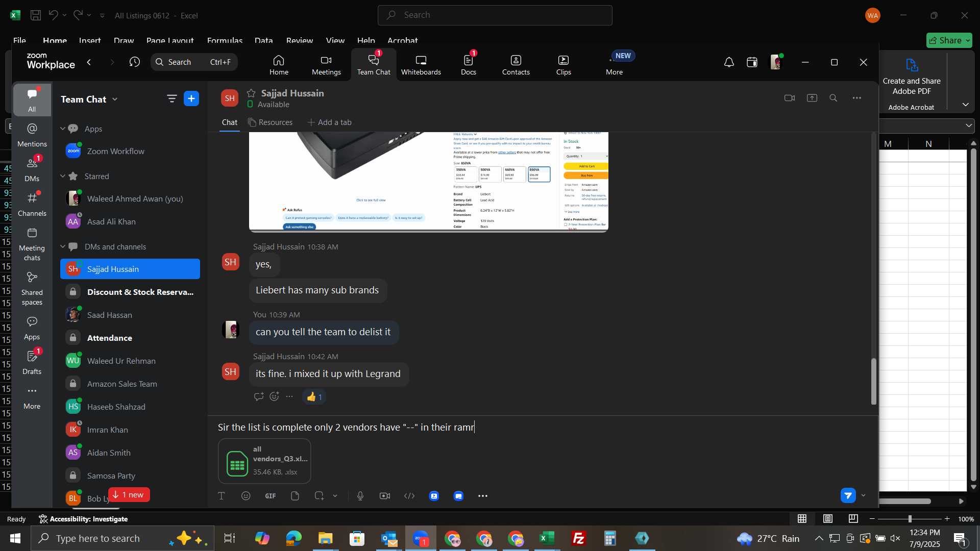Open the GIF picker in composer

(271, 496)
